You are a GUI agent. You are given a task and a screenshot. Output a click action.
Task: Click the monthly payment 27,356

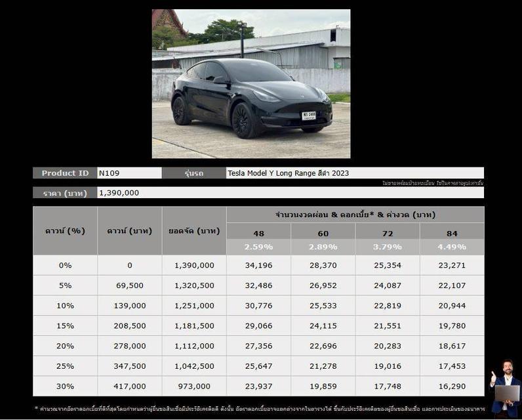click(258, 346)
